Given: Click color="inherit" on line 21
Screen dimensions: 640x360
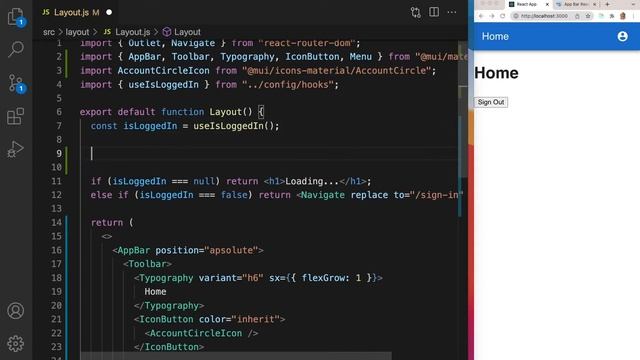Looking at the screenshot, I should [x=239, y=319].
